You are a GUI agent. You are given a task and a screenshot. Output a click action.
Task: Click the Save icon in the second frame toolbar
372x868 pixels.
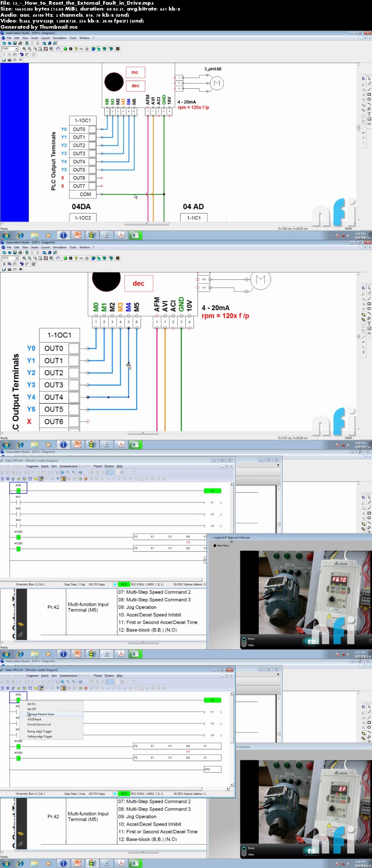pyautogui.click(x=15, y=253)
